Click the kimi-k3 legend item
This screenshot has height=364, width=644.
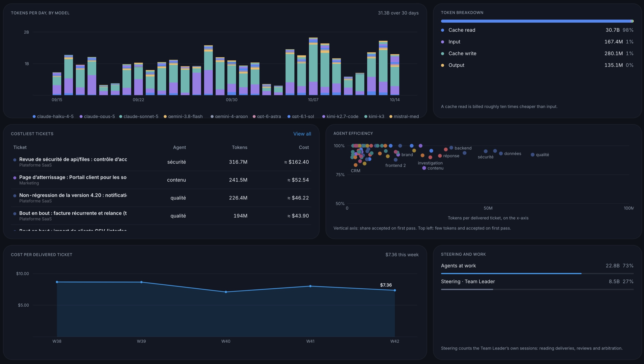click(374, 116)
